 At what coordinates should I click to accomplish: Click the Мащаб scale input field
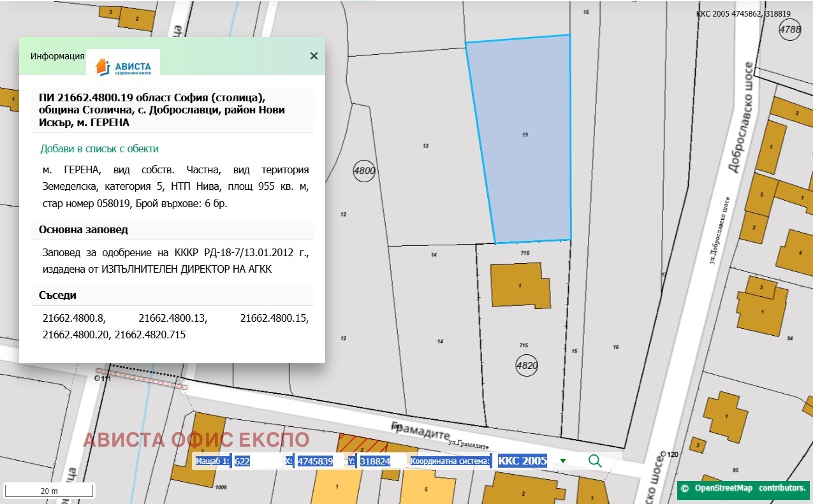[x=255, y=461]
